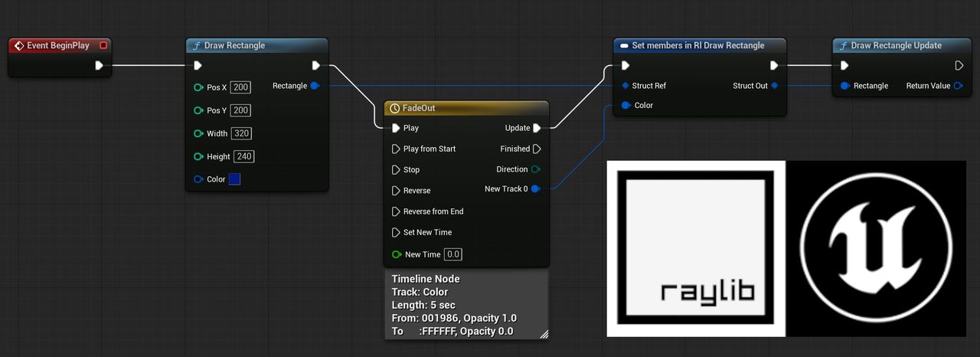
Task: Click the New Time value field
Action: pyautogui.click(x=453, y=254)
